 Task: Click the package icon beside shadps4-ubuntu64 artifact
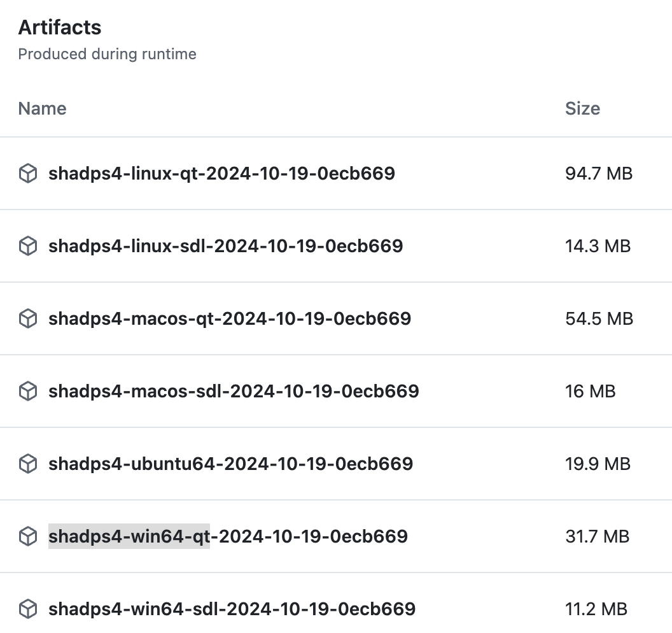pyautogui.click(x=28, y=464)
